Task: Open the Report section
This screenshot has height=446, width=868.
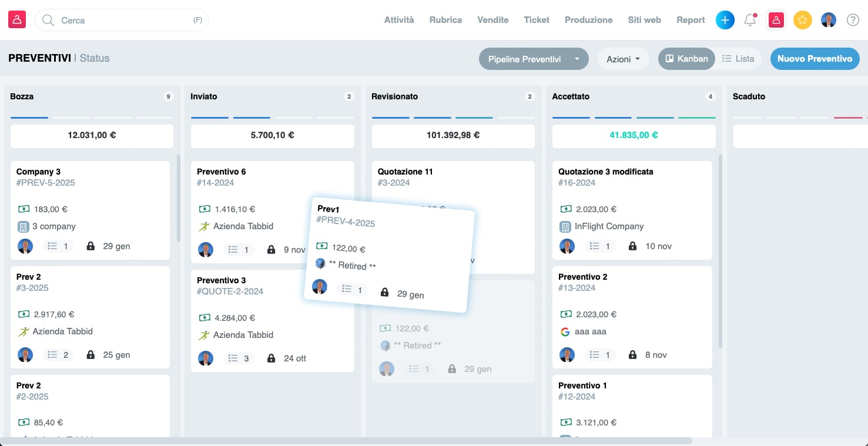Action: 690,19
